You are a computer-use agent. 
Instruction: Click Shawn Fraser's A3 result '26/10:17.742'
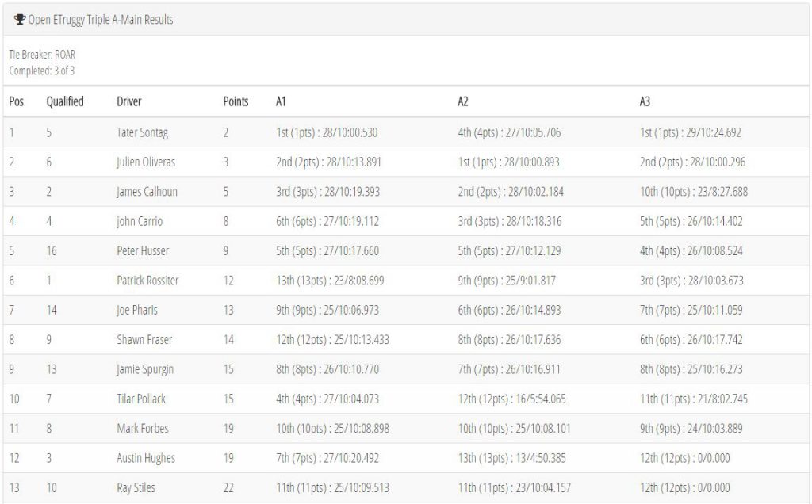click(x=715, y=339)
